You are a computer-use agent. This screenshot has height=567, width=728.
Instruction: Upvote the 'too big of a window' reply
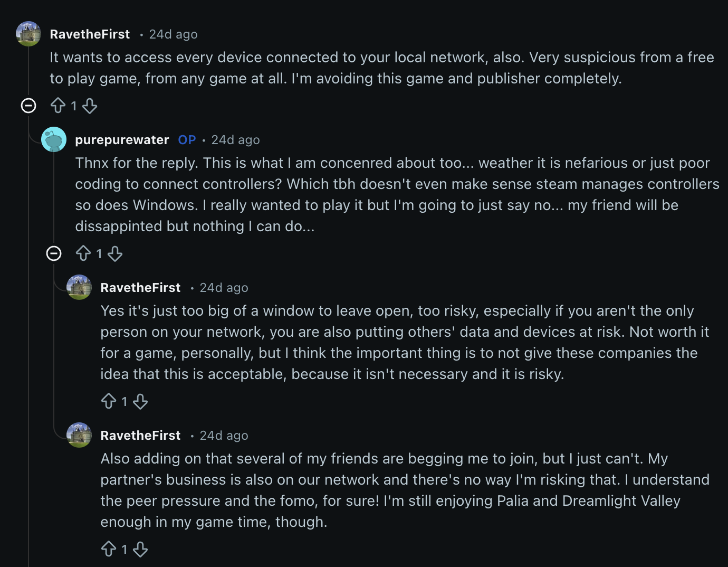(x=109, y=402)
